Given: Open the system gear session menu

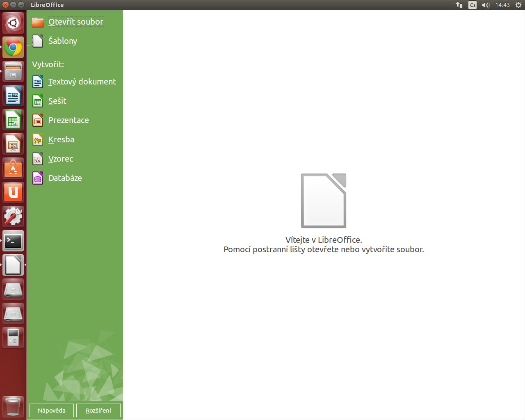Looking at the screenshot, I should coord(518,5).
